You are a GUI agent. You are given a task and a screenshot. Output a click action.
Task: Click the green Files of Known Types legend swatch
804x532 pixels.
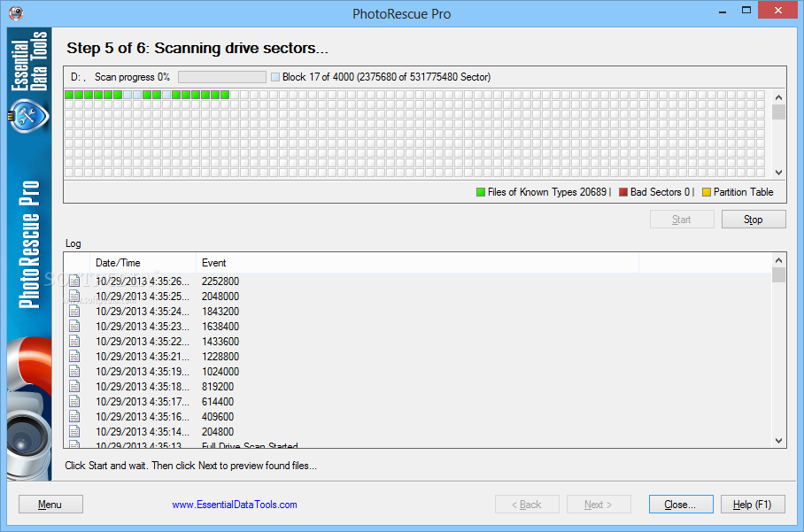481,192
